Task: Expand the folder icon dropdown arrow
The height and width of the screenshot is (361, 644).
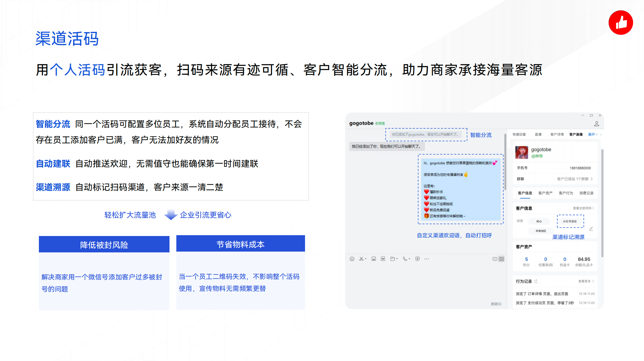Action: coord(397,259)
